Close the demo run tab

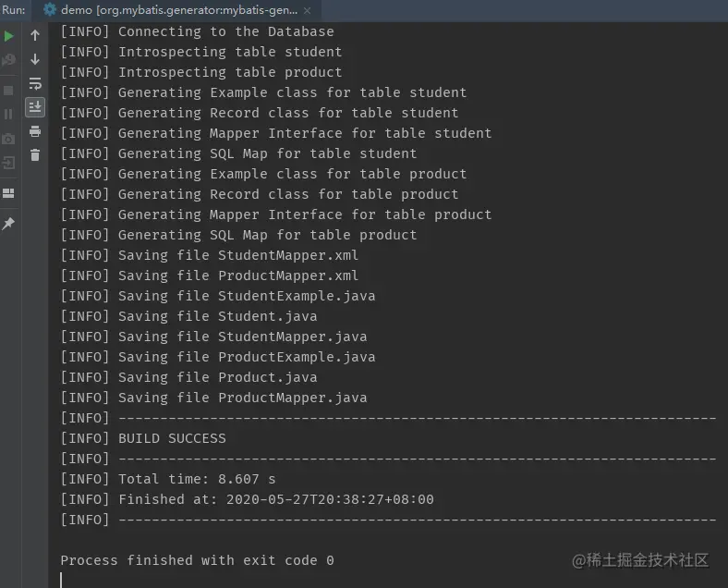coord(307,10)
